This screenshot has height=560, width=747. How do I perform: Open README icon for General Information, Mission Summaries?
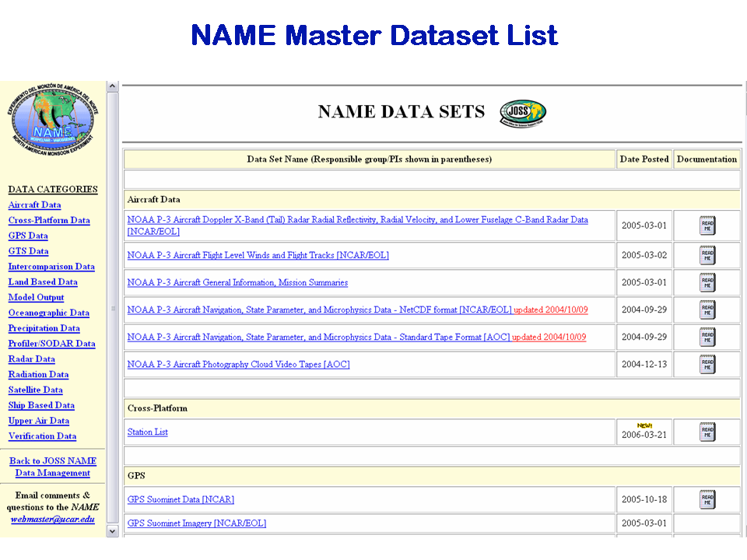(x=707, y=282)
